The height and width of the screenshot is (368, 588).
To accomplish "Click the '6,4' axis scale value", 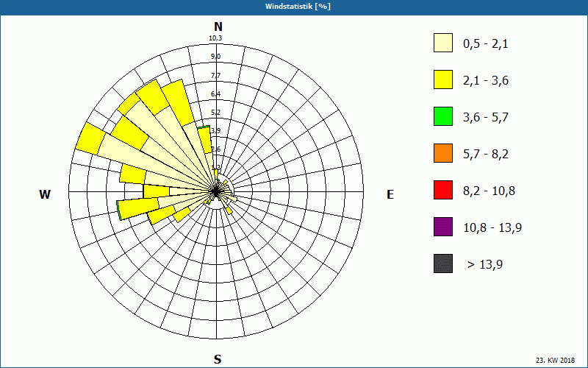I will tap(215, 94).
